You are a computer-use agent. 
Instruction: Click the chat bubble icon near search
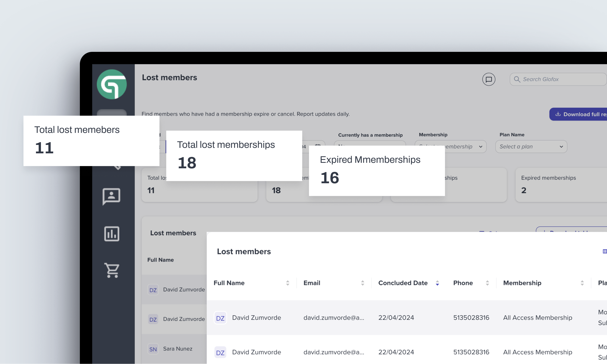(488, 79)
